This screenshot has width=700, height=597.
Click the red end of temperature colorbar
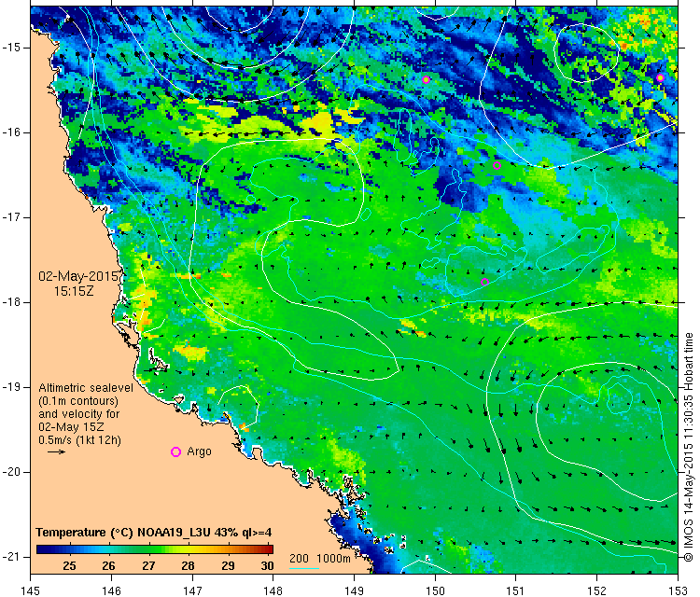(268, 549)
